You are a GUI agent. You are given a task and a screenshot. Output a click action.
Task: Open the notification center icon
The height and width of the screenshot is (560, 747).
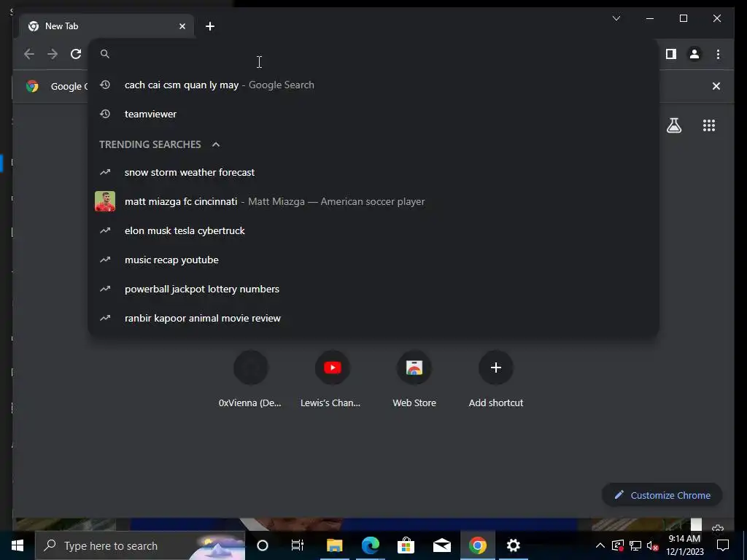pos(723,545)
